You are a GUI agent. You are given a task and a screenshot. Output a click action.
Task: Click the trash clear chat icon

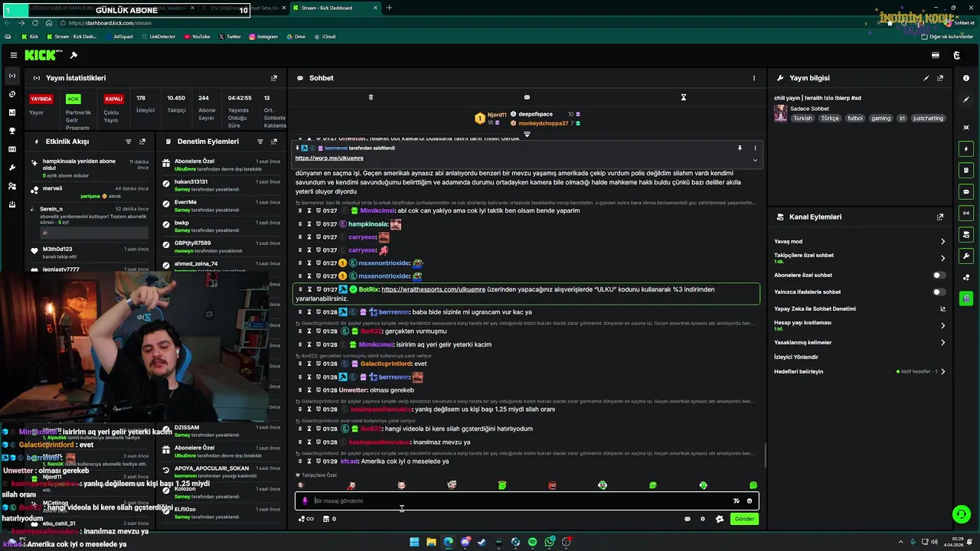371,97
